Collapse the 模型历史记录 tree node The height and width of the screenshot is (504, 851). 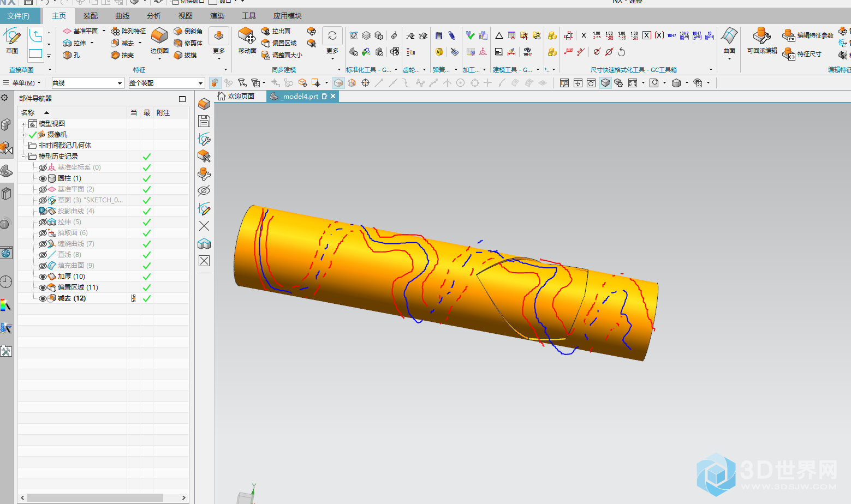pyautogui.click(x=23, y=157)
